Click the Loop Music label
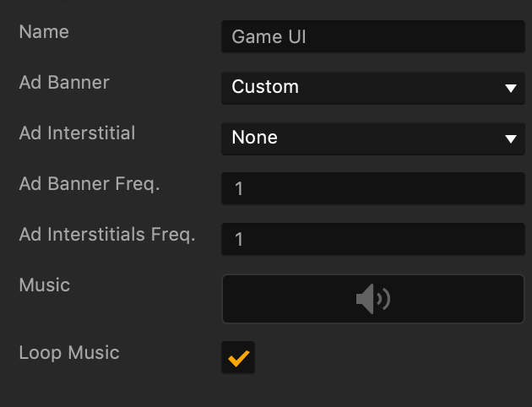Image resolution: width=532 pixels, height=407 pixels. tap(69, 353)
